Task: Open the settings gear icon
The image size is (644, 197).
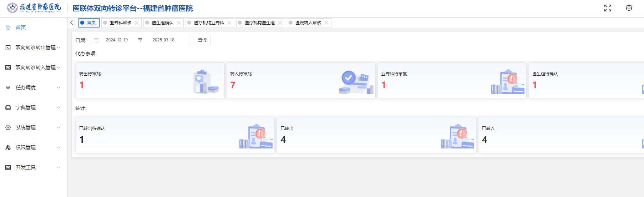Action: click(x=629, y=8)
